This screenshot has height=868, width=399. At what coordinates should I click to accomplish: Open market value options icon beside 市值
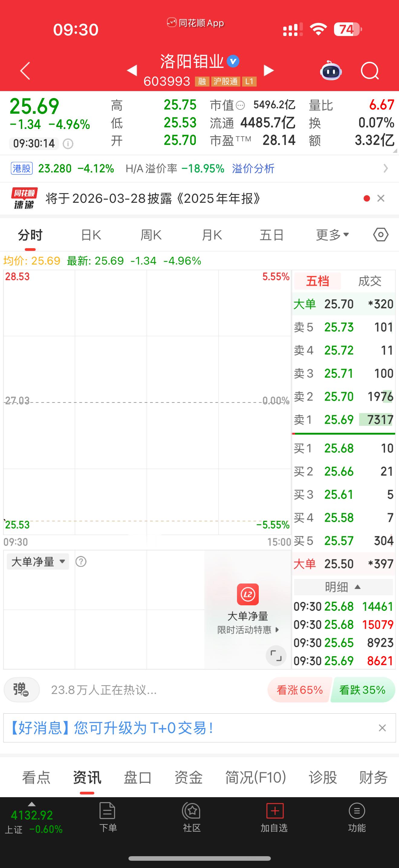tap(240, 106)
